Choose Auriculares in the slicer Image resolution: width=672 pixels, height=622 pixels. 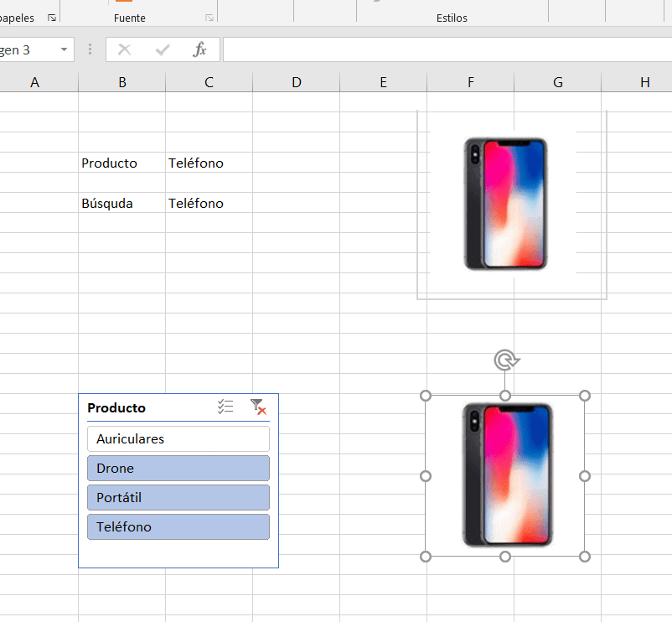pos(178,439)
